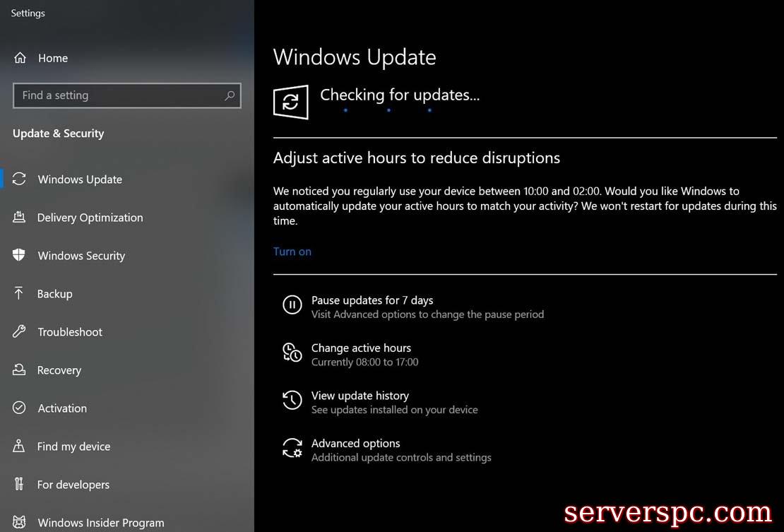Image resolution: width=784 pixels, height=532 pixels.
Task: Click the Advanced options gear icon
Action: tap(292, 447)
